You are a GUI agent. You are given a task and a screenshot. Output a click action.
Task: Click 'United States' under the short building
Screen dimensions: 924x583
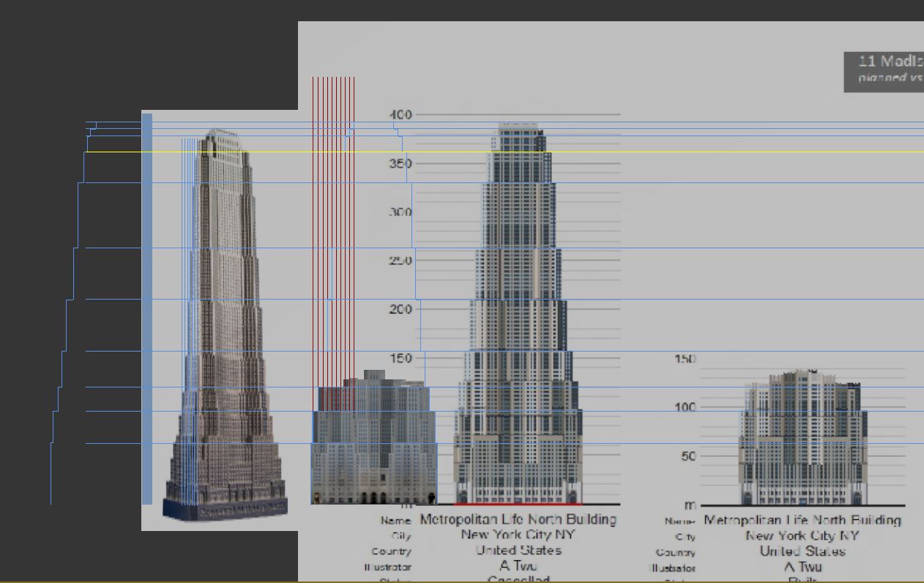(802, 551)
